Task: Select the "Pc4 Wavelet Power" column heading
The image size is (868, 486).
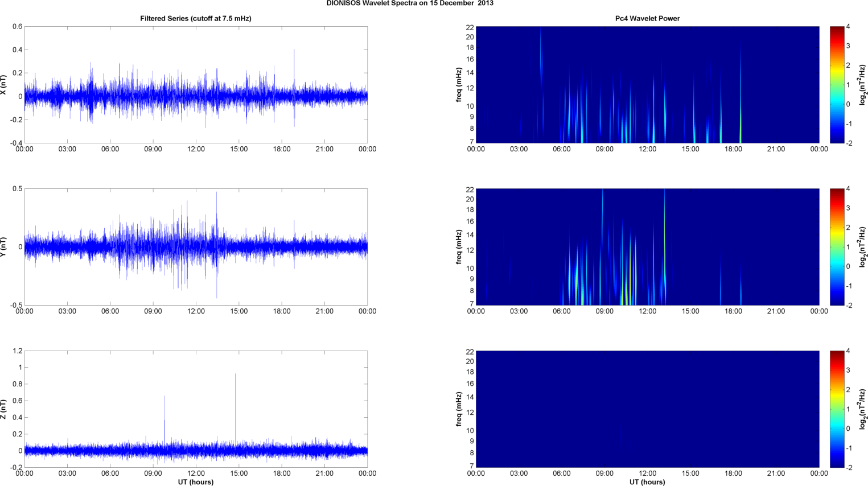Action: click(x=647, y=19)
